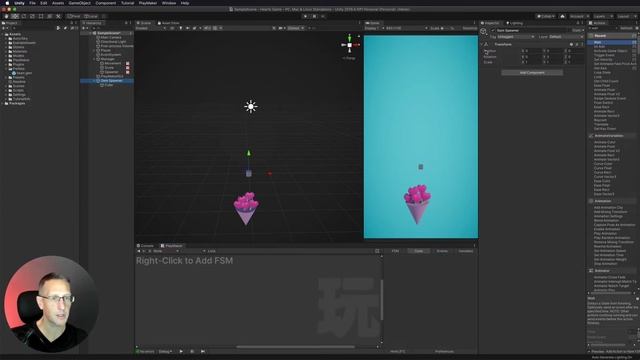Image resolution: width=640 pixels, height=360 pixels.
Task: Open the Account dropdown in top toolbar
Action: tap(579, 16)
